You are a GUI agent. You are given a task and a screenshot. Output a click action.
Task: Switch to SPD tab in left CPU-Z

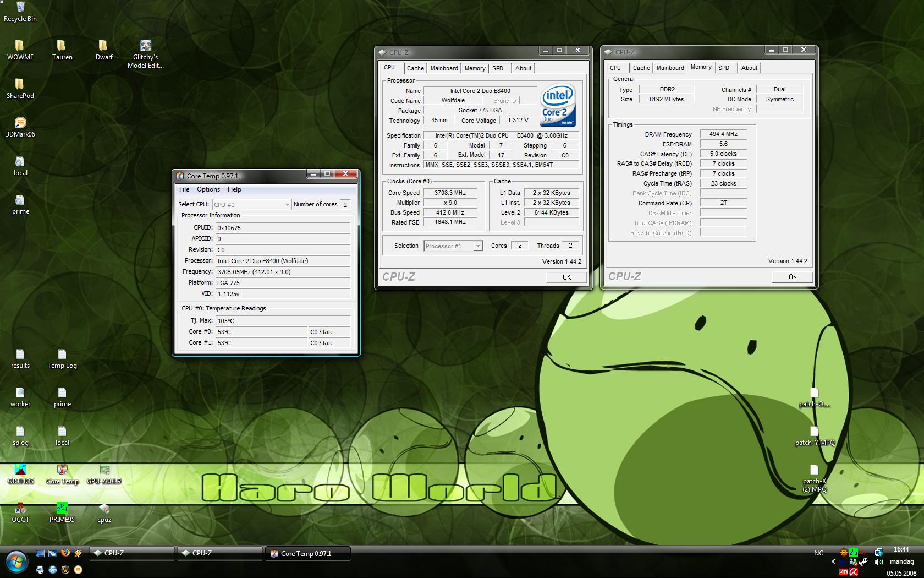coord(498,68)
